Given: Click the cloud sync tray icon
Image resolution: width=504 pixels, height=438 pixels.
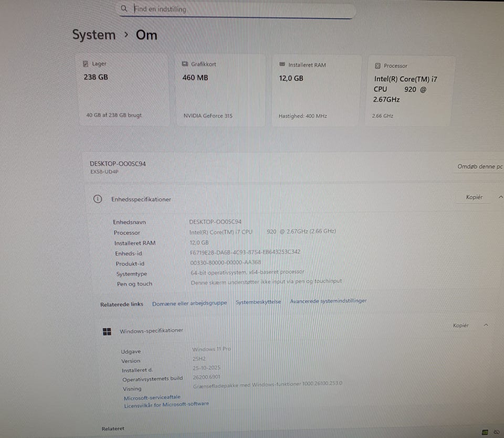Looking at the screenshot, I should point(497,432).
